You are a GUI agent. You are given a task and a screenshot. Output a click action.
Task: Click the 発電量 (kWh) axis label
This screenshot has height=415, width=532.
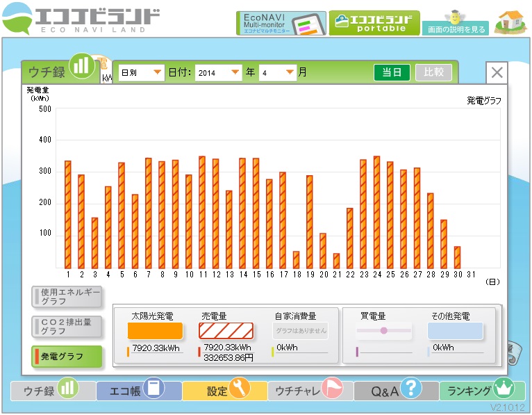click(38, 94)
